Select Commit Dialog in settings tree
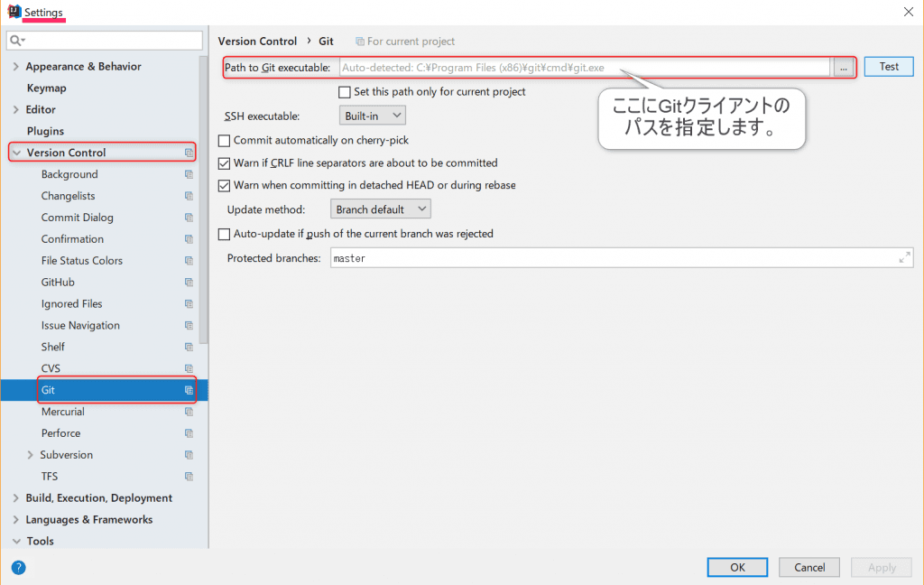Image resolution: width=924 pixels, height=585 pixels. [x=78, y=218]
